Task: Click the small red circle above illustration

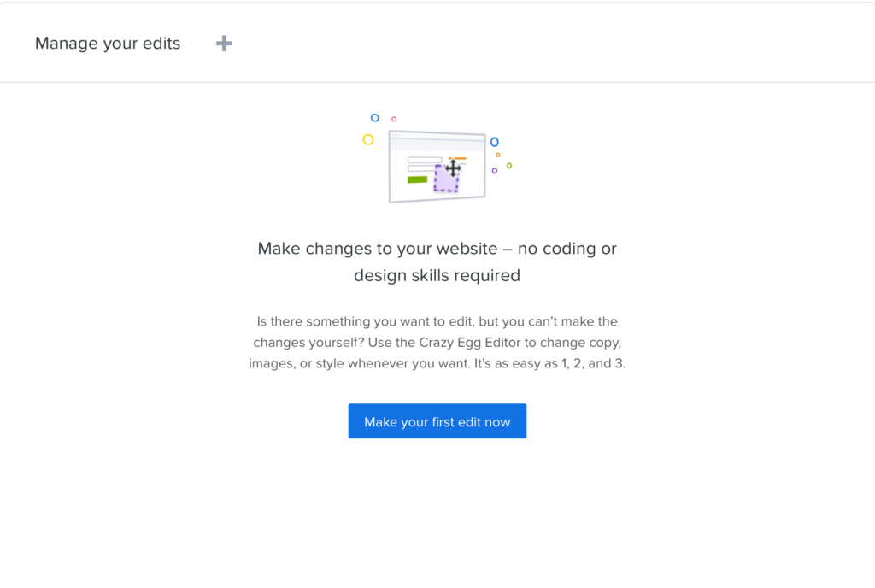Action: click(x=394, y=119)
